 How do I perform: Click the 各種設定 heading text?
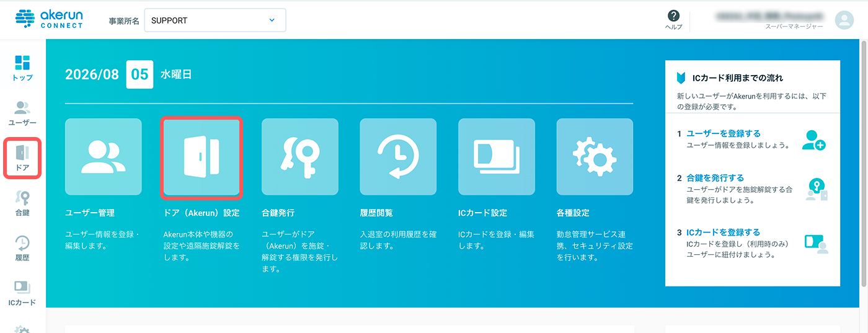click(x=573, y=213)
